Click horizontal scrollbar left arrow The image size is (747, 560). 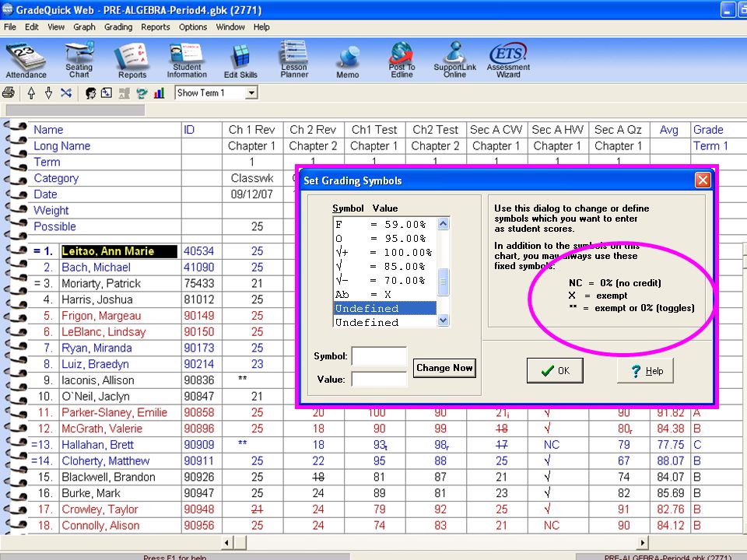pyautogui.click(x=226, y=542)
